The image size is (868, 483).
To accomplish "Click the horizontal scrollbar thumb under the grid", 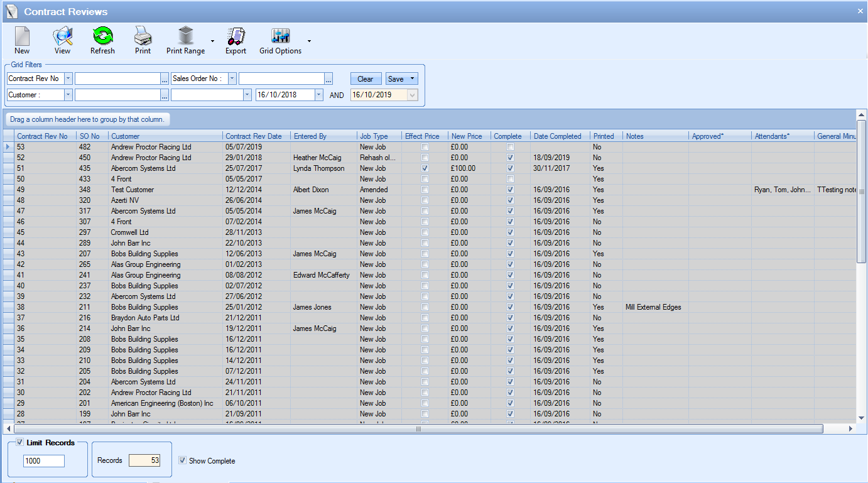I will click(x=418, y=429).
